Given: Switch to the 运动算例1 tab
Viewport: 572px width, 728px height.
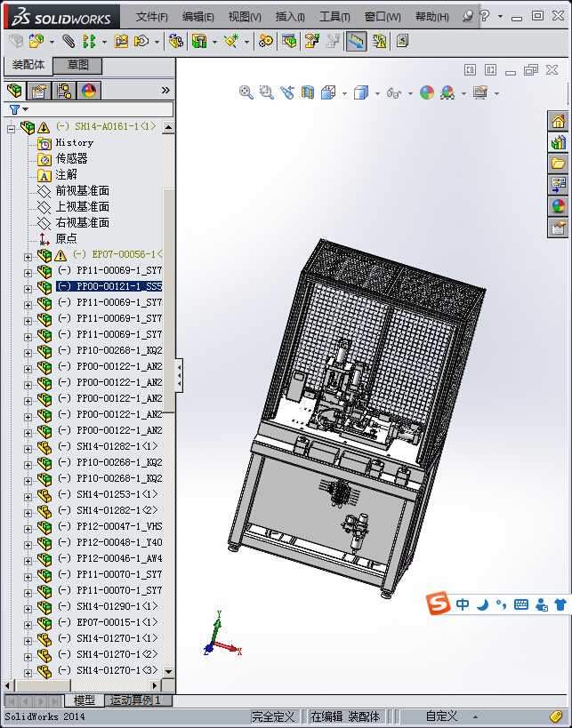Looking at the screenshot, I should pos(138,700).
